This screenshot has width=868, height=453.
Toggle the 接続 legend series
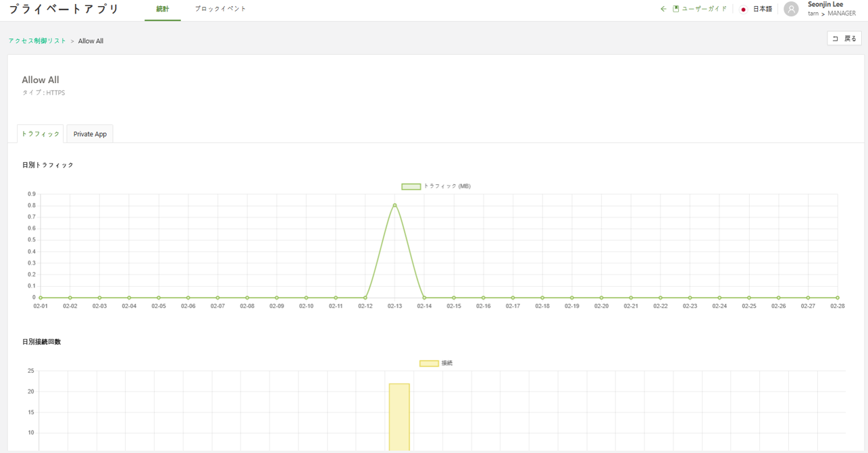tap(429, 363)
